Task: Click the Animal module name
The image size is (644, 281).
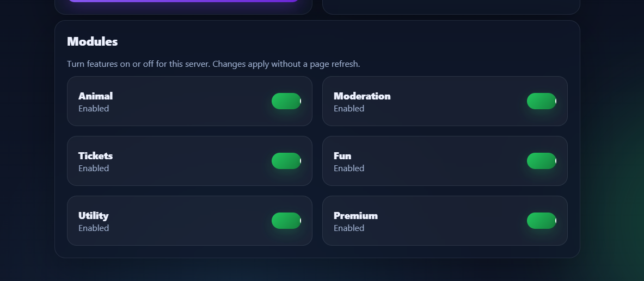Action: pos(95,96)
